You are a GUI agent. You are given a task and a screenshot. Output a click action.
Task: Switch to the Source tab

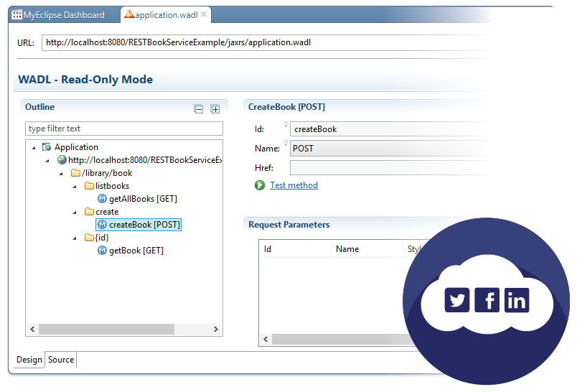point(61,360)
